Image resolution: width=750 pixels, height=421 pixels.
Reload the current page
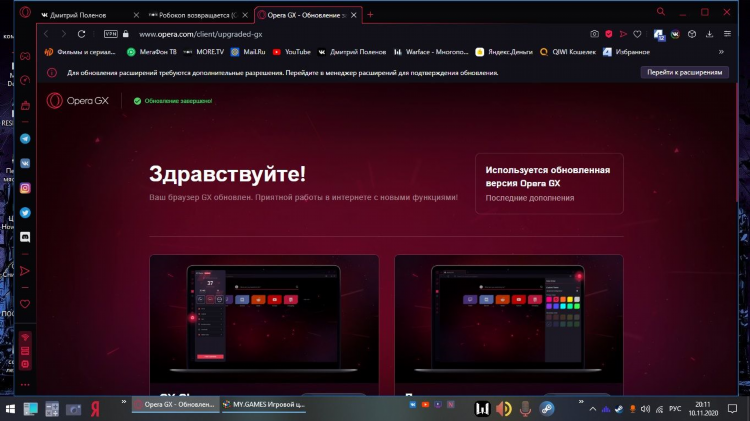(81, 34)
